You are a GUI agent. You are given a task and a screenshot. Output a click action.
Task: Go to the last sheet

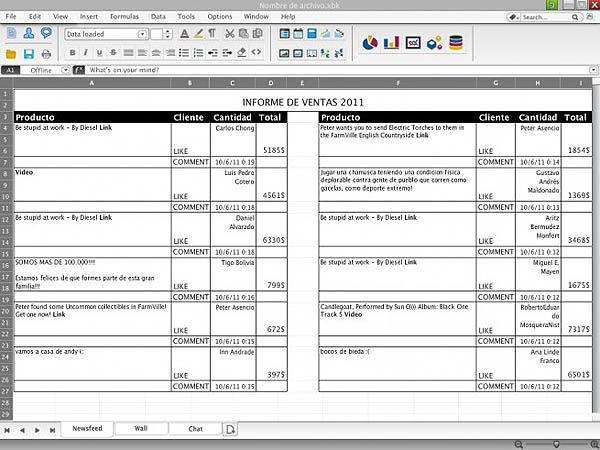52,430
